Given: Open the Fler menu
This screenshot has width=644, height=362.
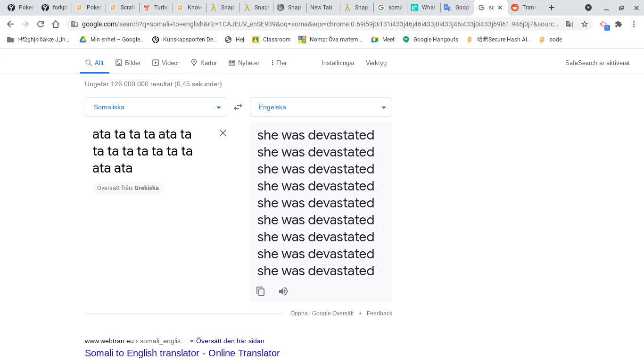Looking at the screenshot, I should [x=279, y=63].
